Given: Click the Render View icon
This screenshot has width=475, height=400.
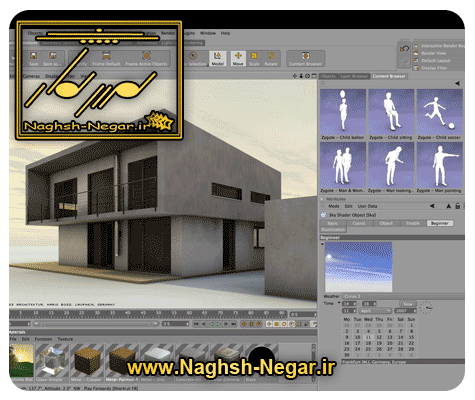Looking at the screenshot, I should point(416,53).
